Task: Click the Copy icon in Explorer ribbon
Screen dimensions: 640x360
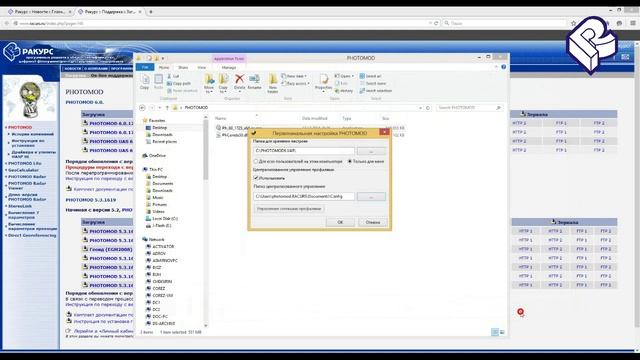Action: click(x=144, y=82)
